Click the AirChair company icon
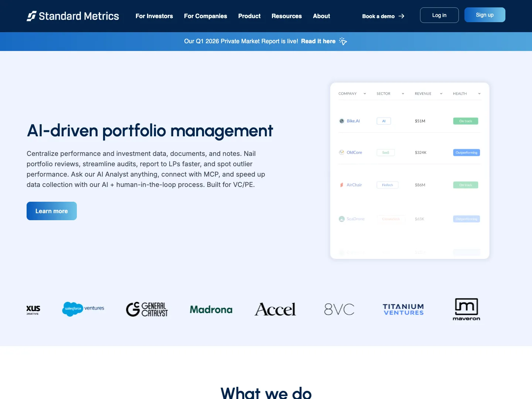This screenshot has width=532, height=399. [342, 185]
